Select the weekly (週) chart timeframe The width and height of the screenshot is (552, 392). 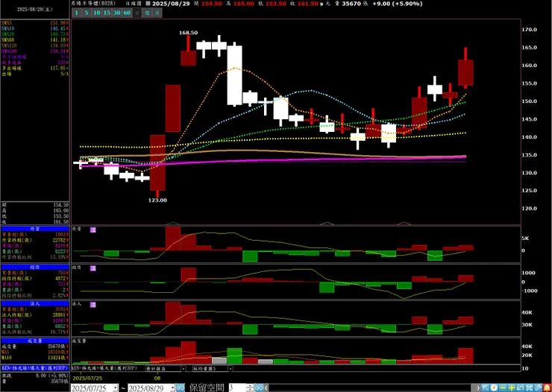point(147,13)
